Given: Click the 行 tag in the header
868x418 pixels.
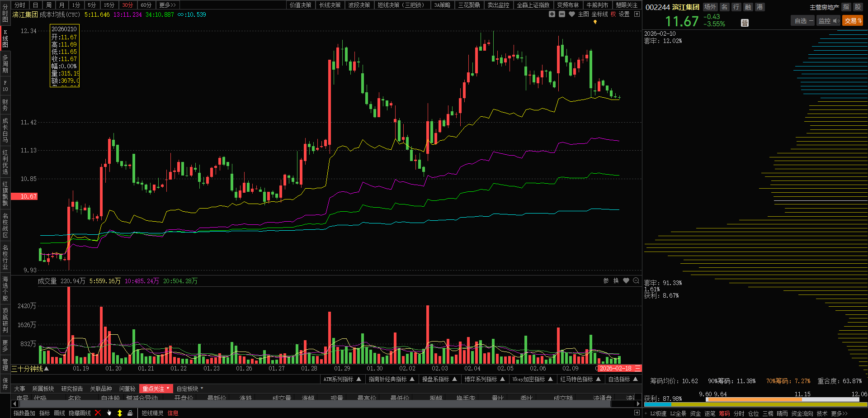Looking at the screenshot, I should pyautogui.click(x=736, y=7).
